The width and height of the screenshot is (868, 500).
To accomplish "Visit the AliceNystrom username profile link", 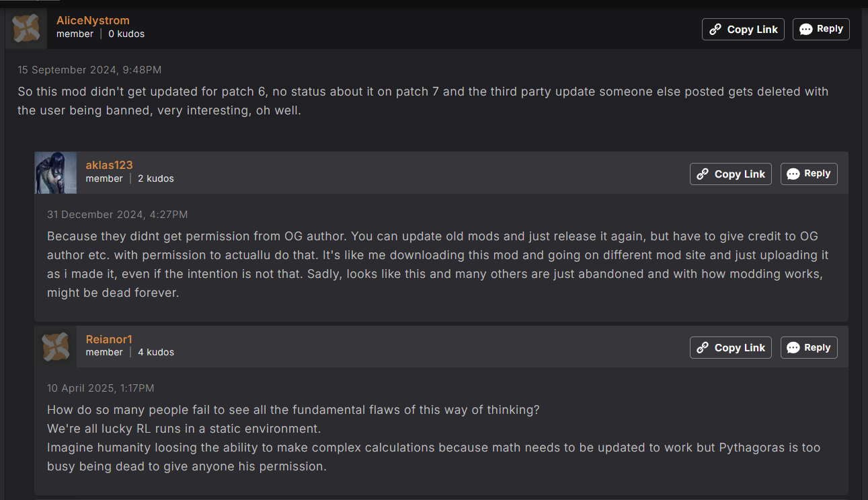I will tap(93, 20).
